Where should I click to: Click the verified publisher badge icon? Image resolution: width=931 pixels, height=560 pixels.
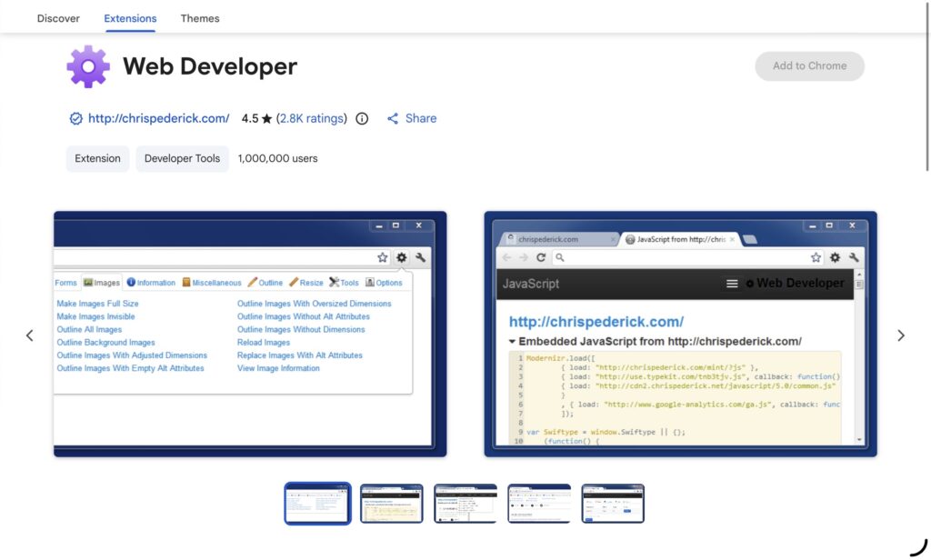[76, 119]
